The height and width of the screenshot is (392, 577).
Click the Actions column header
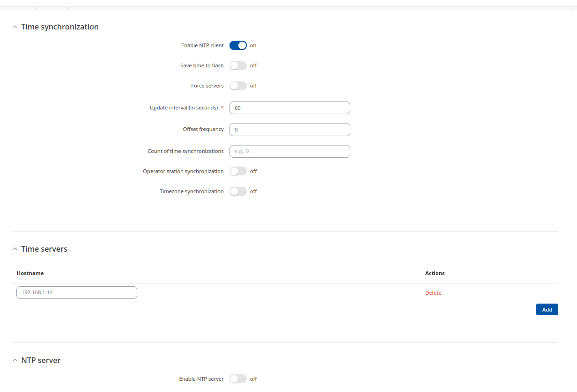click(435, 273)
